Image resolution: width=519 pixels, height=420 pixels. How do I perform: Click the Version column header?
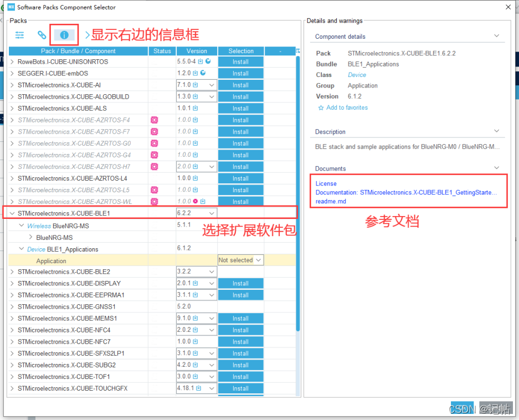click(x=197, y=51)
